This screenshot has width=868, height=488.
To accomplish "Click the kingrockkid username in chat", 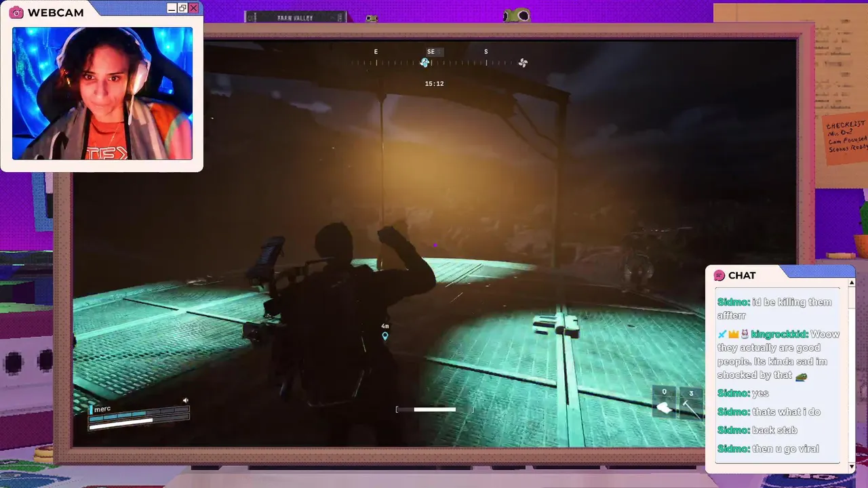I will (x=779, y=334).
